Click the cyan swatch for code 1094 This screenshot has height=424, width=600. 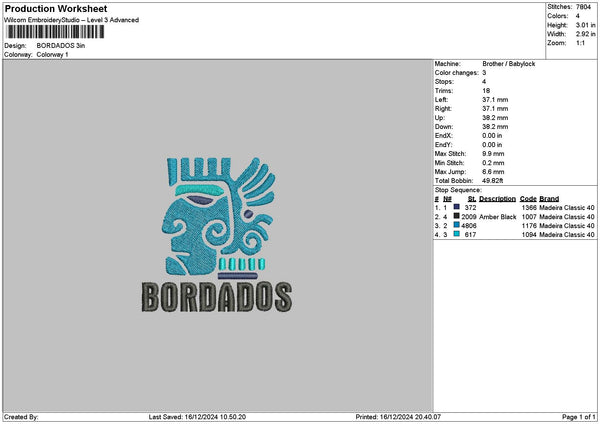click(457, 234)
